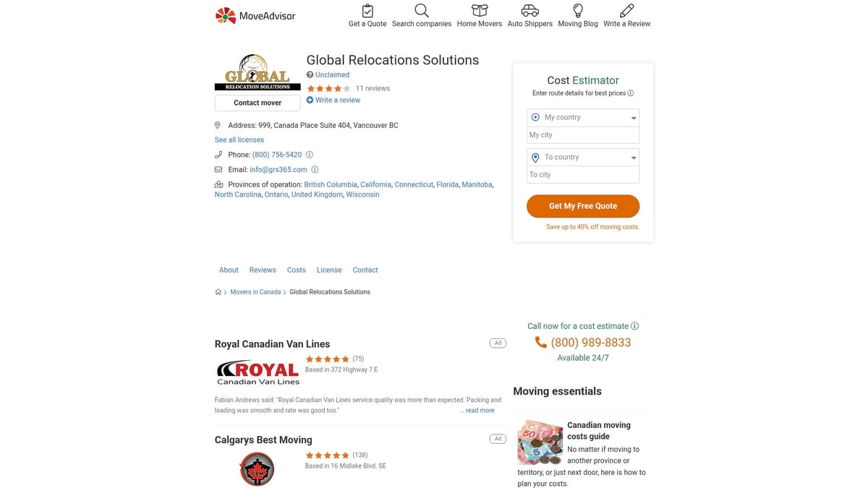
Task: Switch to the Reviews tab
Action: (263, 270)
